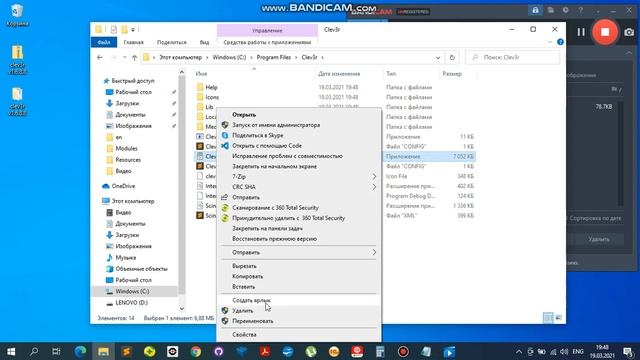Click in Поиск Clev3r search field

(x=513, y=58)
